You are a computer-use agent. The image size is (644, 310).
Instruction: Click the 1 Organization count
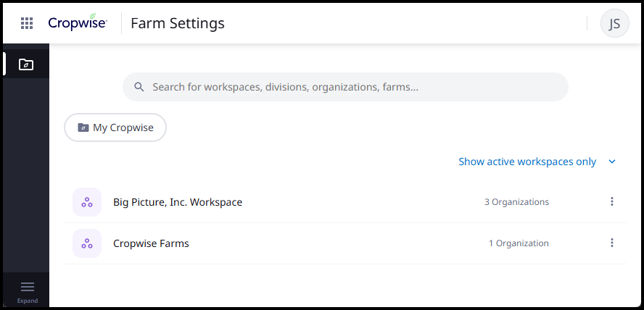(519, 243)
